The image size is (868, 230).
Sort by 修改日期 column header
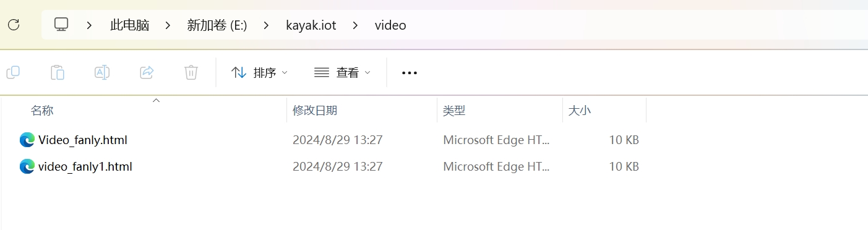coord(315,111)
